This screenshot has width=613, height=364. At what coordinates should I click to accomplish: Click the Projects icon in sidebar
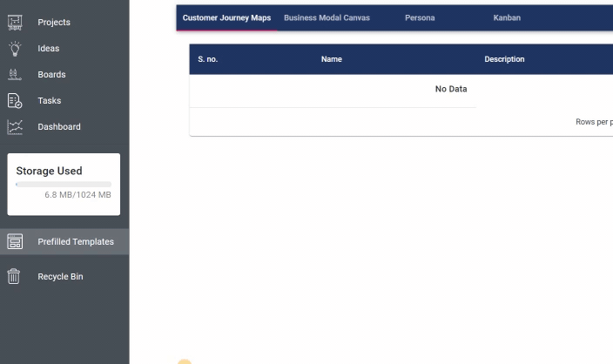(15, 23)
